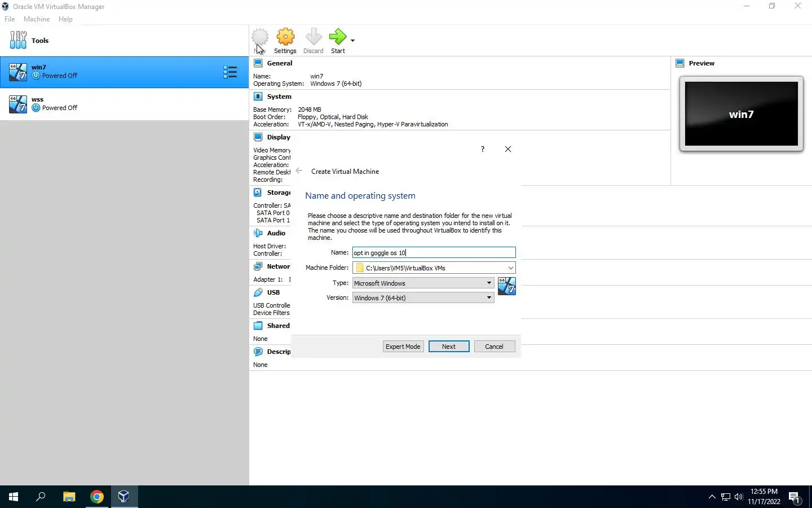This screenshot has height=508, width=812.
Task: Expand the Machine Folder combo box
Action: 510,268
